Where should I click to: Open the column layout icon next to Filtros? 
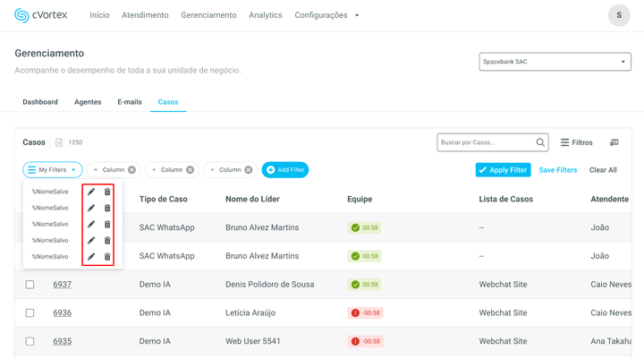coord(614,142)
